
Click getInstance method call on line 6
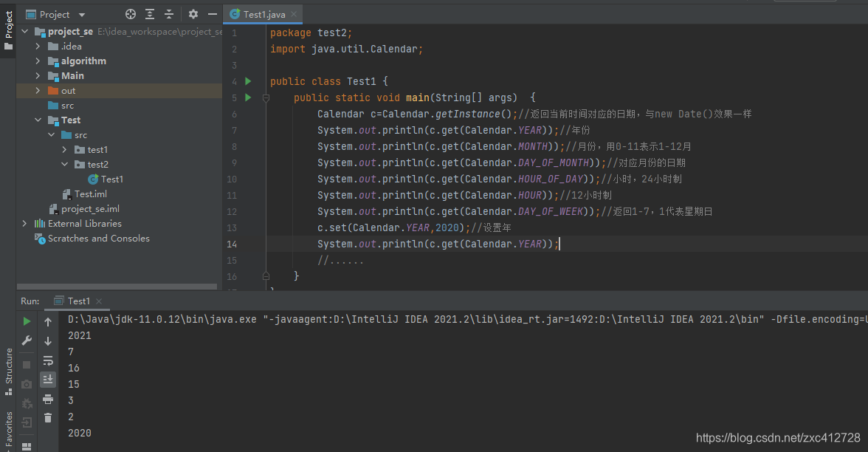click(x=468, y=114)
